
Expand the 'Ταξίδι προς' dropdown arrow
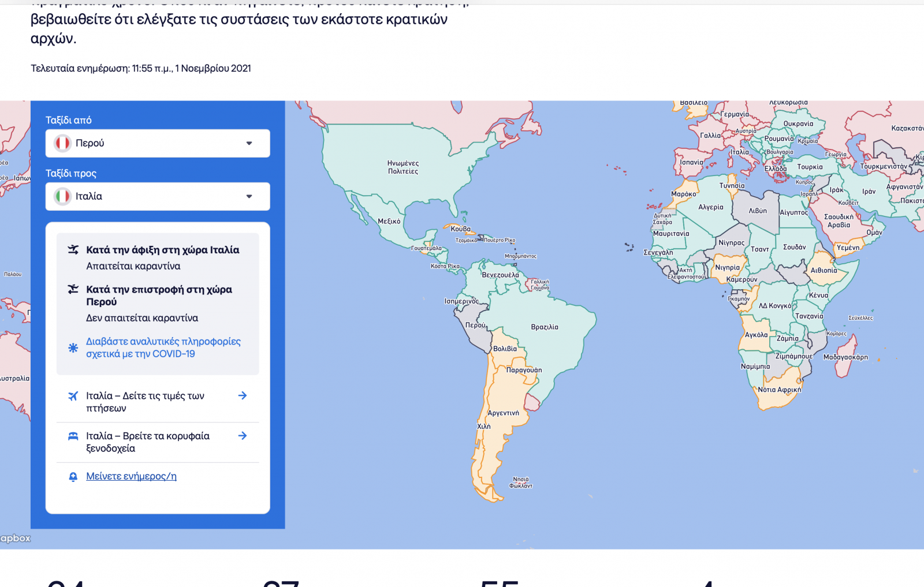tap(249, 196)
